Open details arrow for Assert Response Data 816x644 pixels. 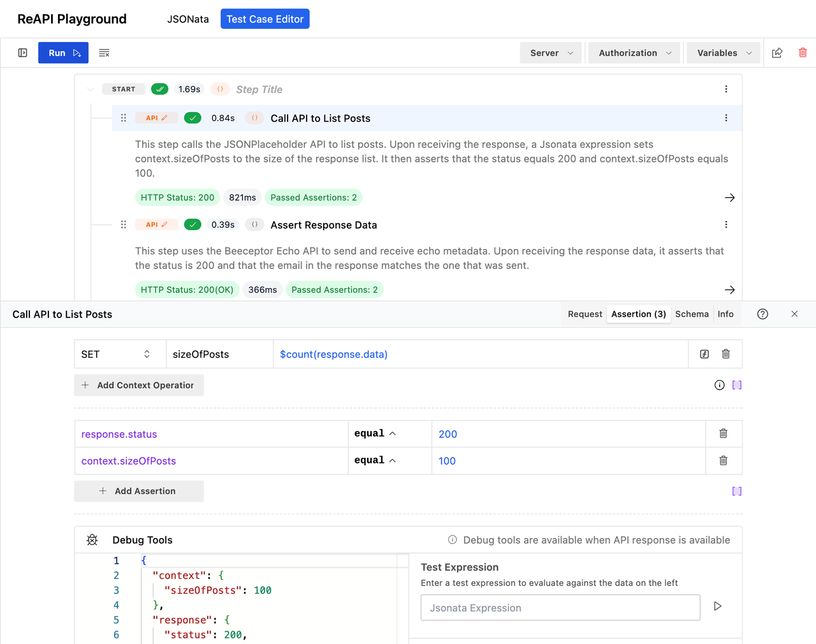coord(730,289)
